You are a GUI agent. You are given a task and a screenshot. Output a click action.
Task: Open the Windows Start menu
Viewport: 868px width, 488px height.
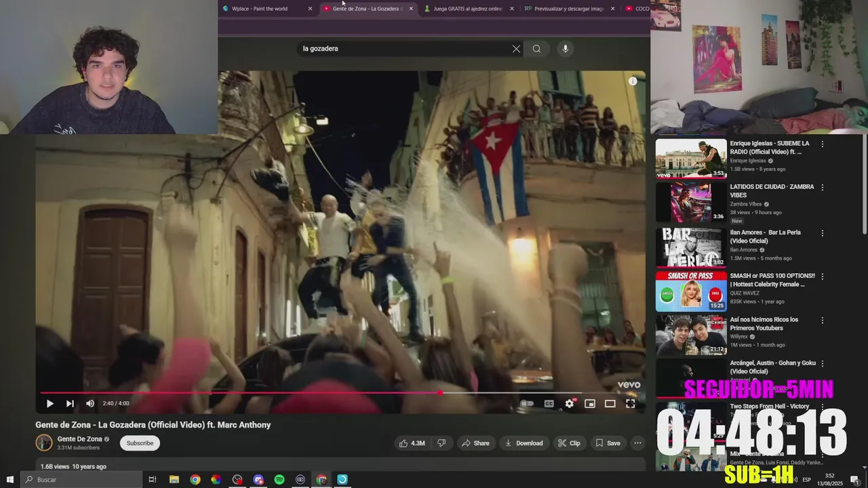(9, 479)
